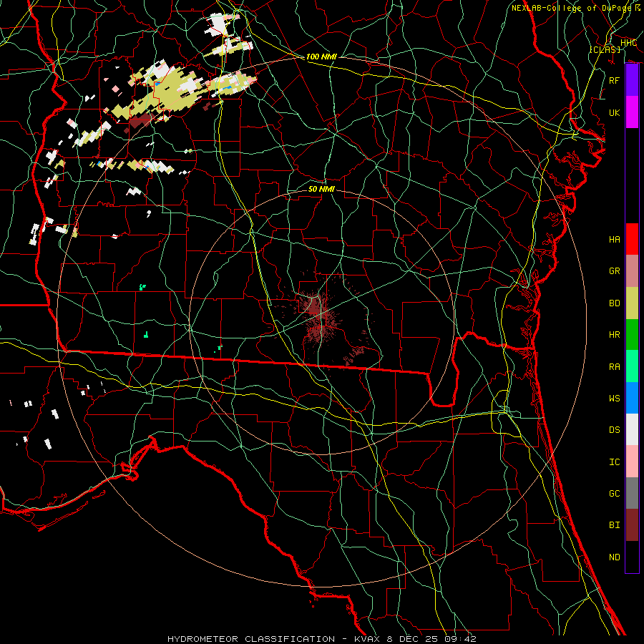This screenshot has width=644, height=644.
Task: Click the Hydrometeor Classification KVAX title
Action: [x=321, y=639]
